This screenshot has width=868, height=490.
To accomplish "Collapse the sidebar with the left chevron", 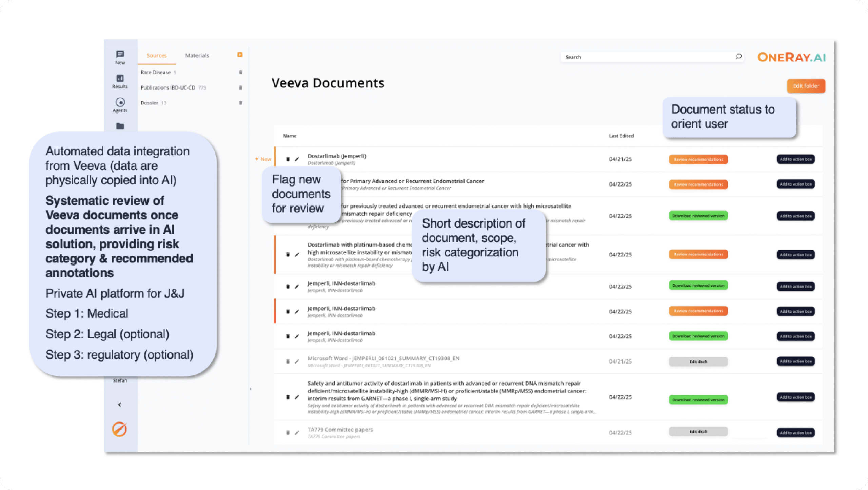I will click(119, 405).
